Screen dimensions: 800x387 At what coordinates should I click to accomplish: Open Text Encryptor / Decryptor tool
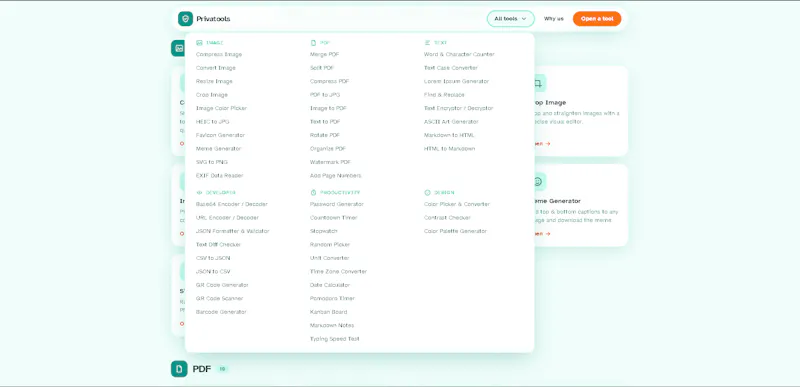click(x=458, y=109)
